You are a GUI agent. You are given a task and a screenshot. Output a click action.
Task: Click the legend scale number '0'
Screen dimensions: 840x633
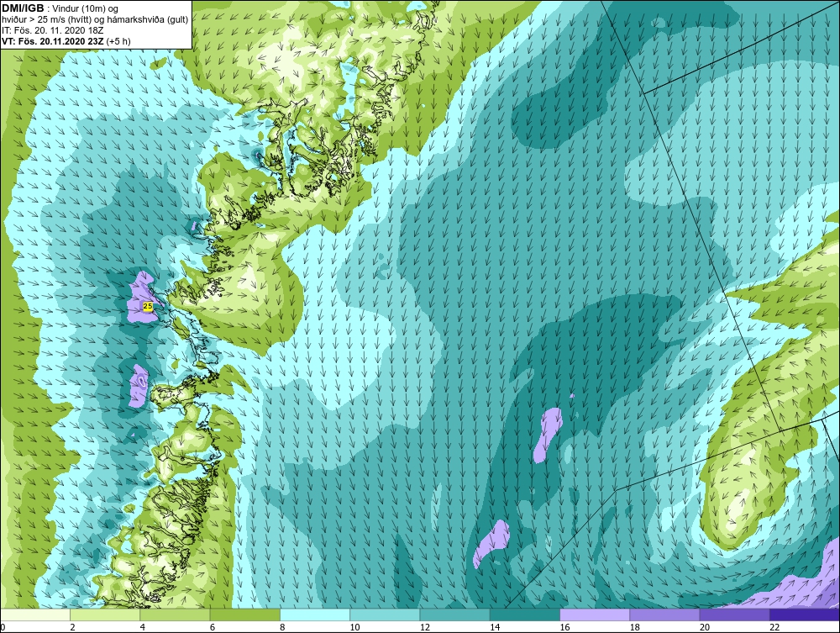coord(3,627)
